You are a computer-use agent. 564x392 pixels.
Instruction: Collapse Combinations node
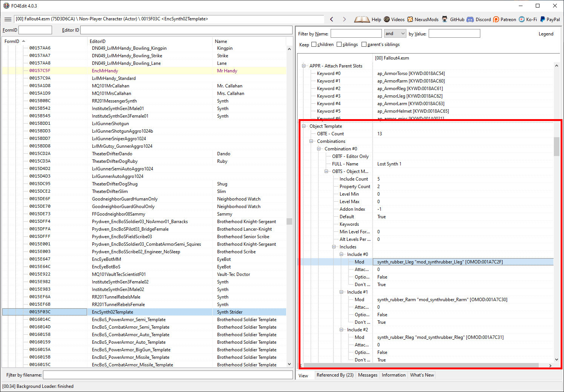point(311,141)
